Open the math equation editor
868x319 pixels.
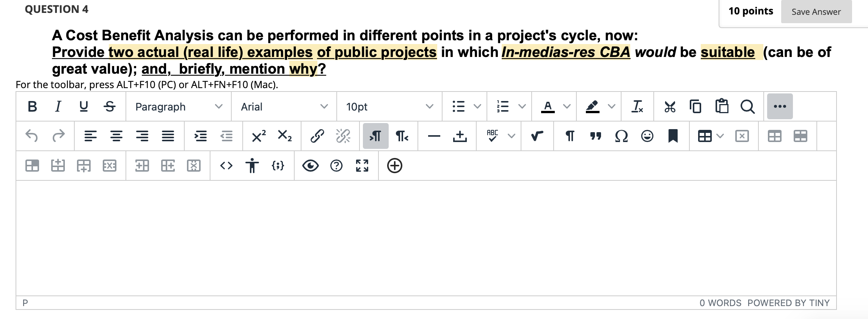click(x=537, y=136)
